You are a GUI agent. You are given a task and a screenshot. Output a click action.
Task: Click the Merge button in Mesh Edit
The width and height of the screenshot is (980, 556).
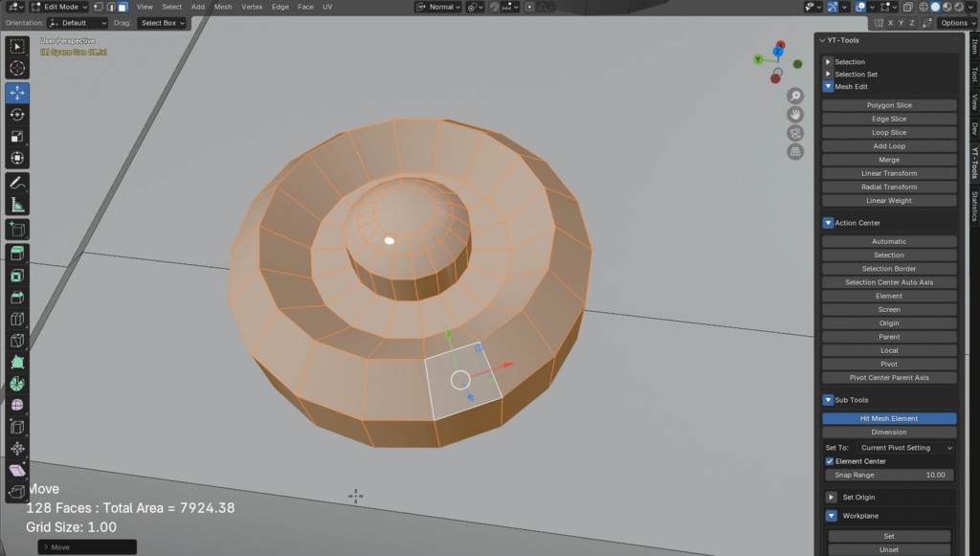tap(889, 159)
